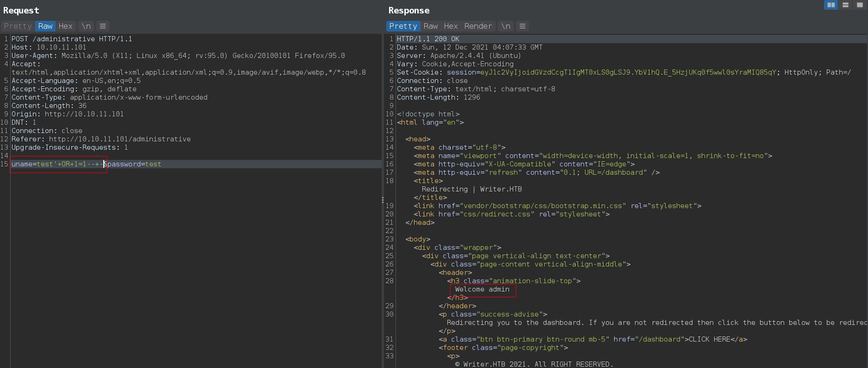
Task: Switch to top-bottom stacked layout
Action: [845, 5]
